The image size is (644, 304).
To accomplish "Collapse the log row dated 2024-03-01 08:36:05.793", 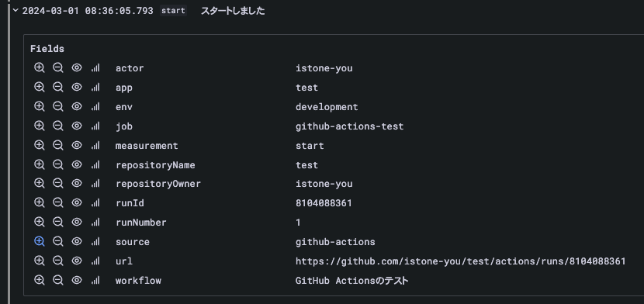I will (x=16, y=11).
